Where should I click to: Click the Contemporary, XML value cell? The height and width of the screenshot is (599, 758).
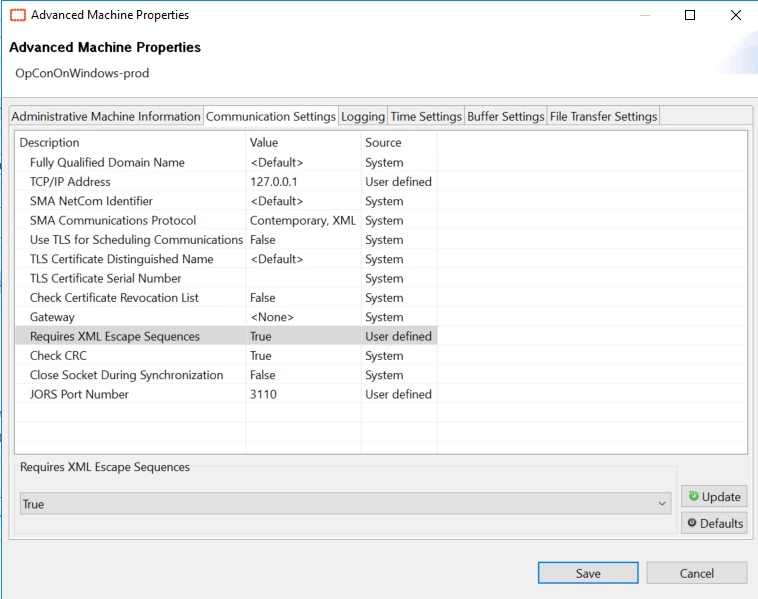click(303, 220)
